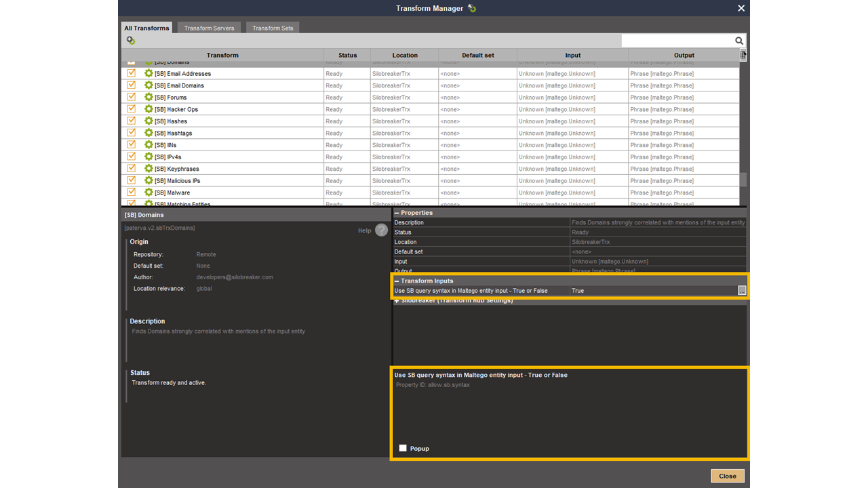Screen dimensions: 868x488
Task: Click the gear icon of [SB] Email Domains
Action: tap(149, 85)
